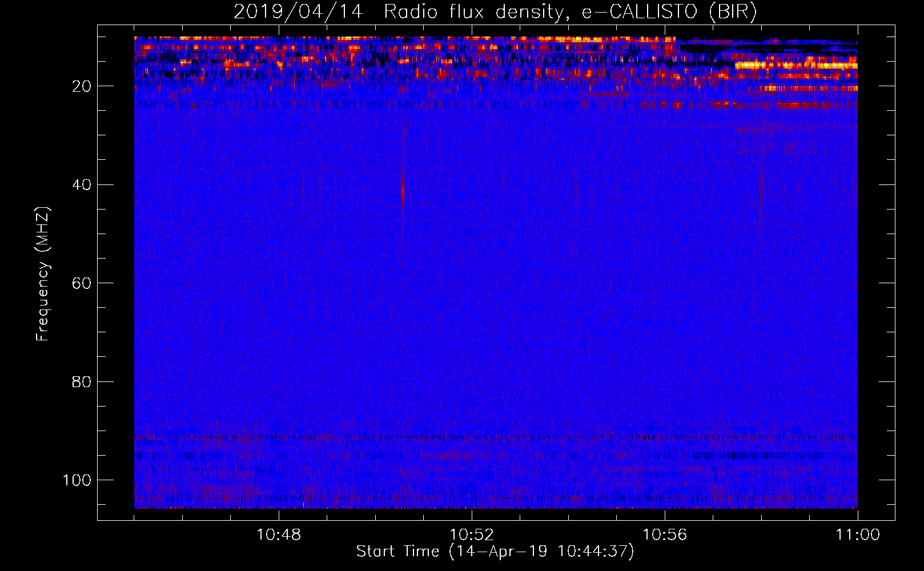This screenshot has width=924, height=571.
Task: Click the 80 MHz frequency tick label
Action: click(82, 381)
